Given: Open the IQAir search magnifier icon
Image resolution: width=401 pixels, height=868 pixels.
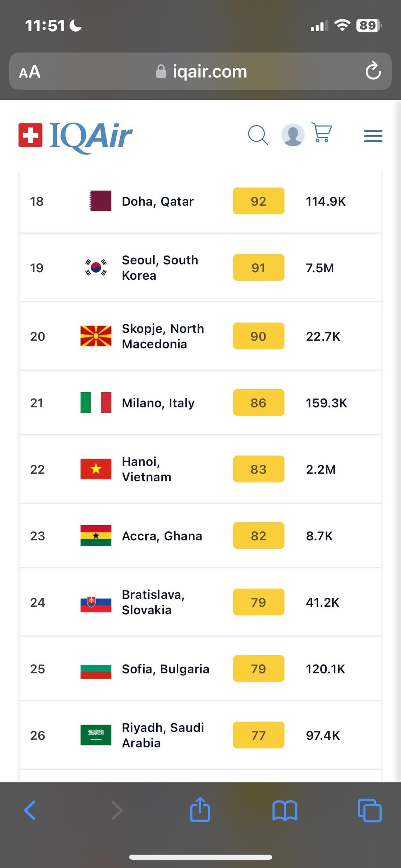Looking at the screenshot, I should [258, 135].
